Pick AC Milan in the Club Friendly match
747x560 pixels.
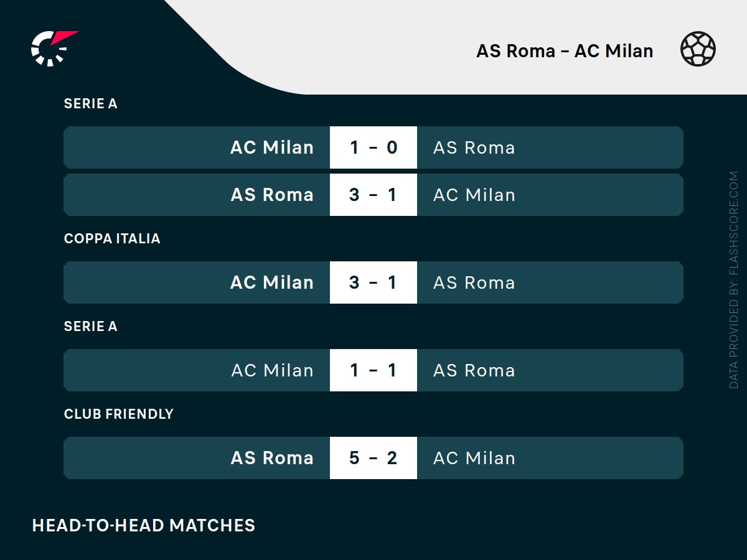click(474, 458)
